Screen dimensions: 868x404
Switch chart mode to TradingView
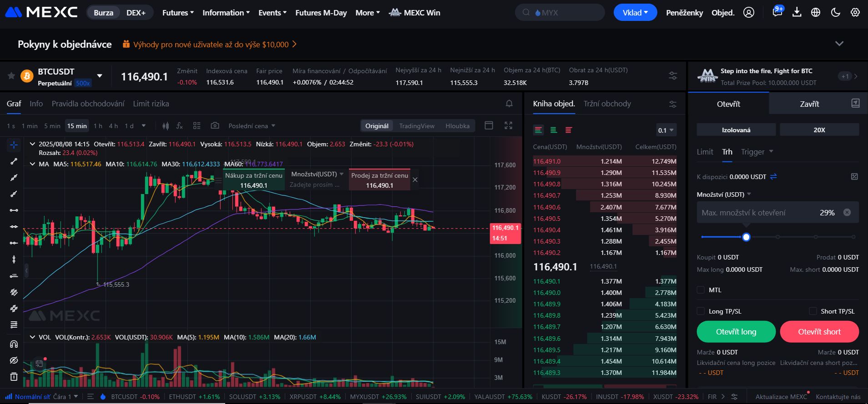click(417, 126)
